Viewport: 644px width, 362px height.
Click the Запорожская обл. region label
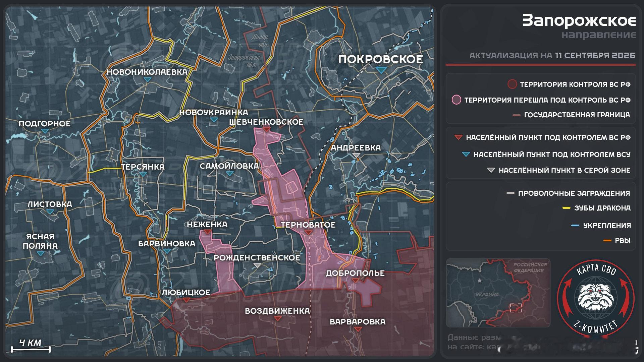[x=244, y=61]
